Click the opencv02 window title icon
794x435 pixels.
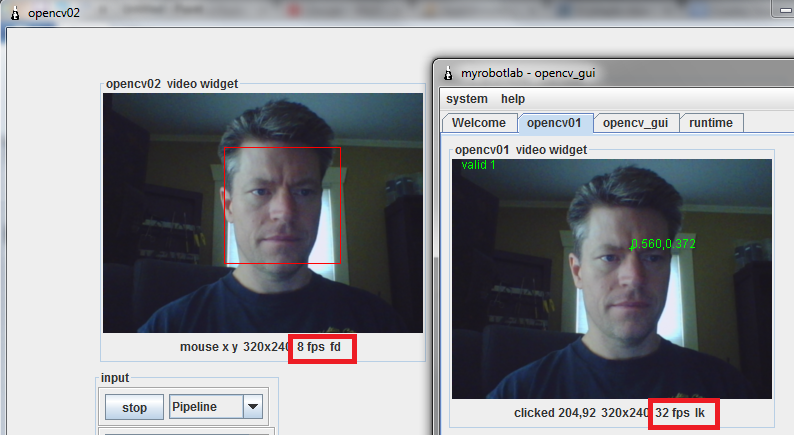click(x=15, y=13)
